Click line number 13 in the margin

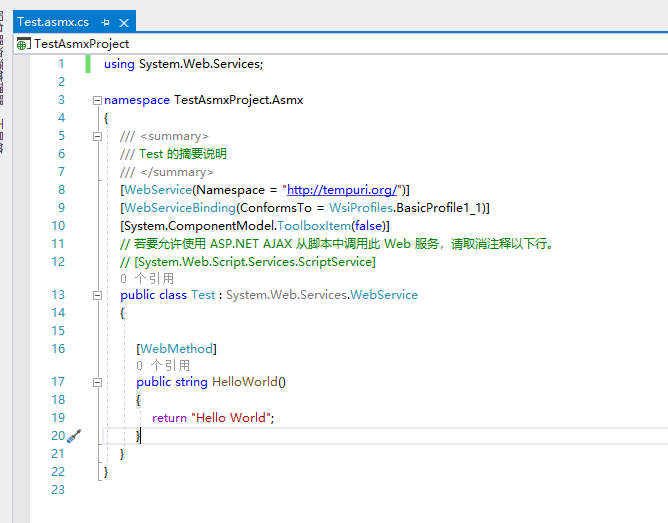[58, 295]
